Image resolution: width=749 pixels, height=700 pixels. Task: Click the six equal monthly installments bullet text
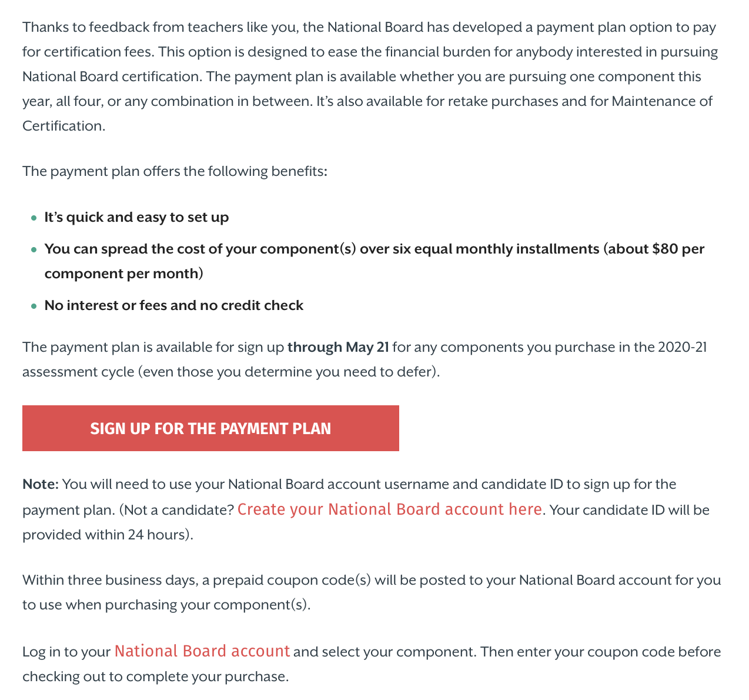point(374,261)
